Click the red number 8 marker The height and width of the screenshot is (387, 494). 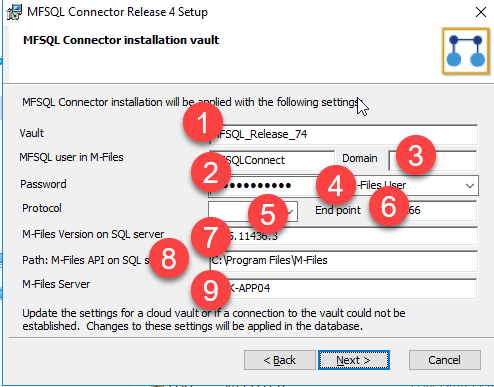coord(169,258)
